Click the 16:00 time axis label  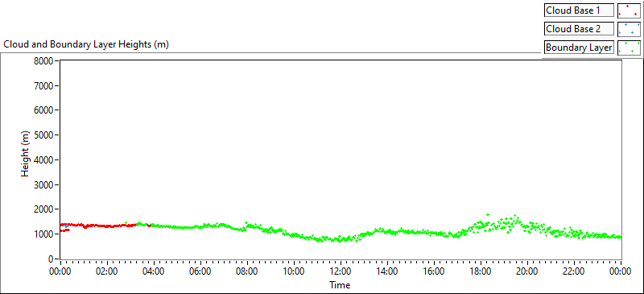click(x=434, y=271)
